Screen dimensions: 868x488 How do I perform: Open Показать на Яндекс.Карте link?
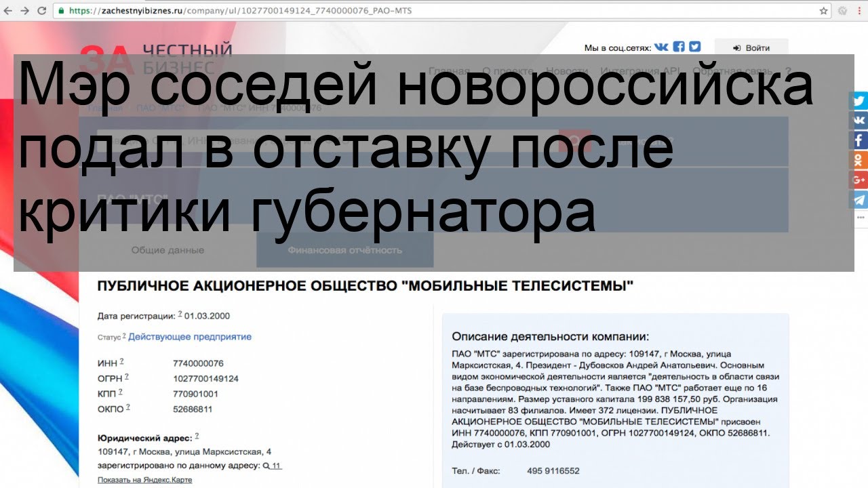pyautogui.click(x=144, y=480)
